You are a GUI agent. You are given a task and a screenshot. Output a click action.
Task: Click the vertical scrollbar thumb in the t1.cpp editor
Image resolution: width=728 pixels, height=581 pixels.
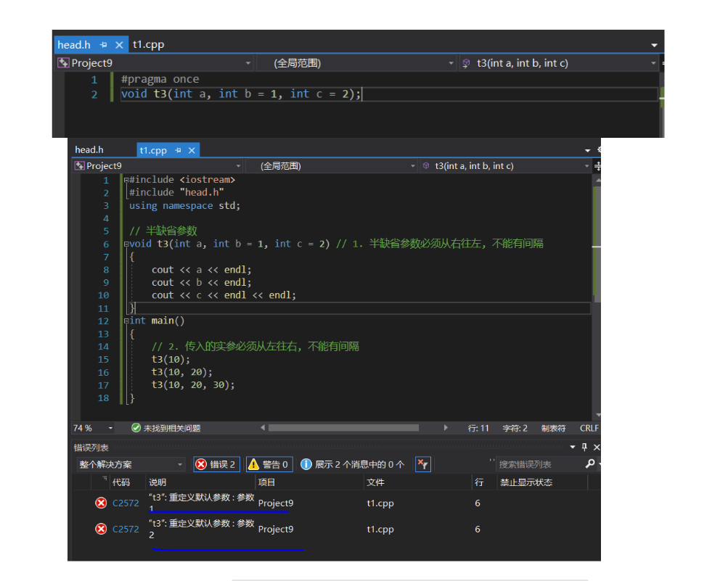pos(597,244)
